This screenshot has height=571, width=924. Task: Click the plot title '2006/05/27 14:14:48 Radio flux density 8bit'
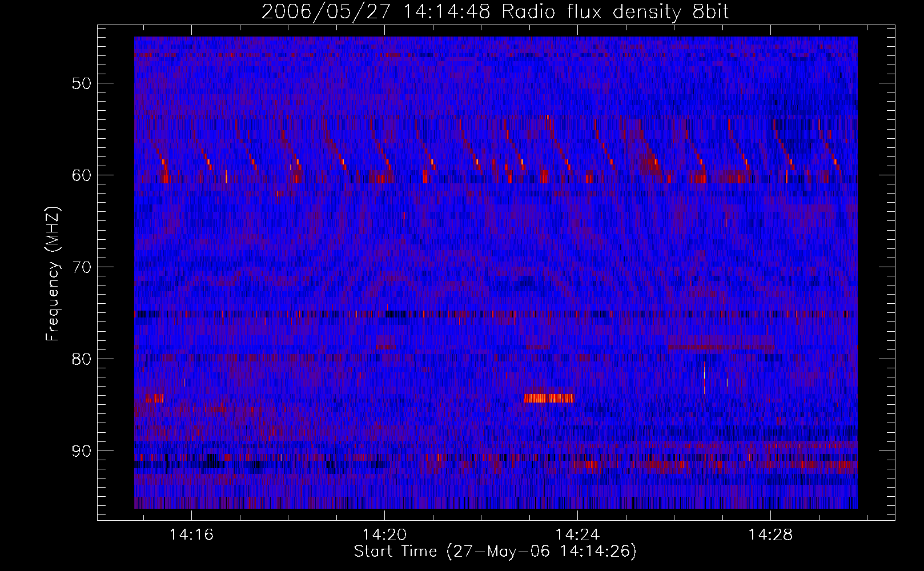[x=495, y=11]
